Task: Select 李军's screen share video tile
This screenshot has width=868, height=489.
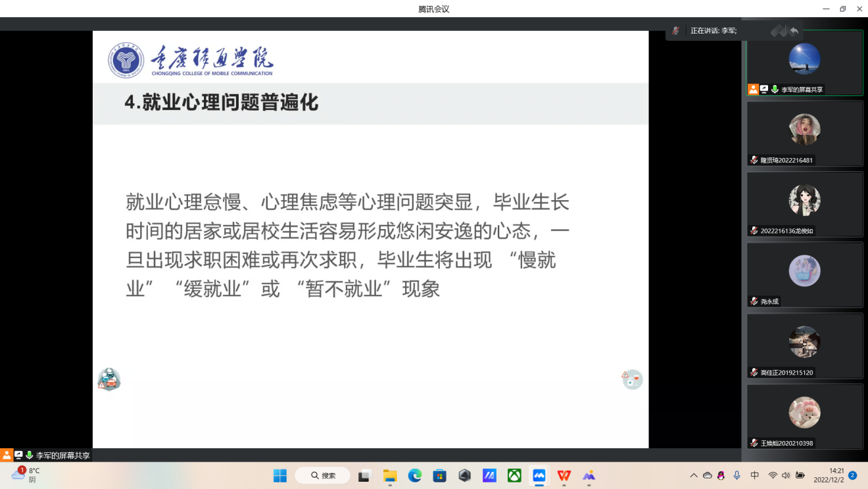Action: pos(804,63)
